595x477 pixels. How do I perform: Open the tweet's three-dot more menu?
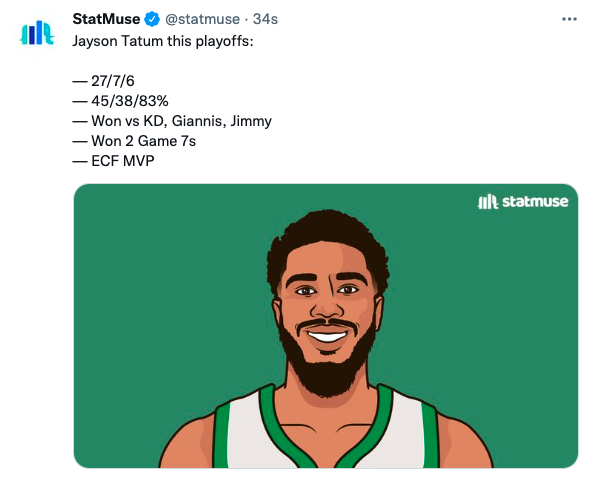tap(569, 19)
